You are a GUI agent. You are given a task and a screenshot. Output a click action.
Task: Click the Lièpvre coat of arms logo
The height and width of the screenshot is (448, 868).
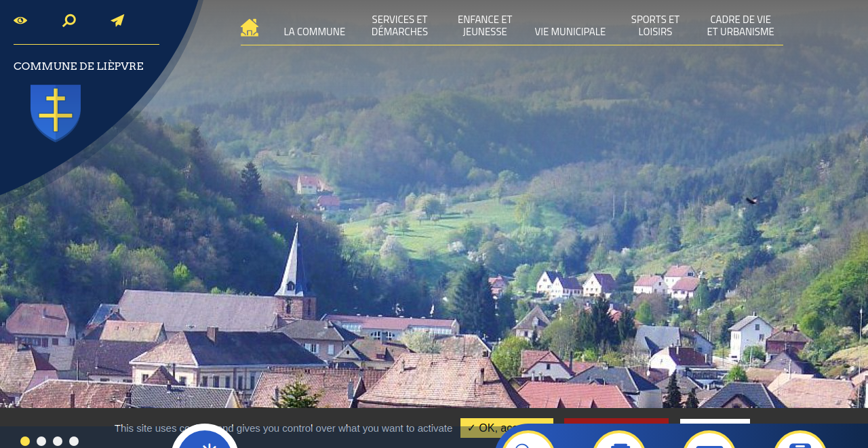tap(56, 113)
